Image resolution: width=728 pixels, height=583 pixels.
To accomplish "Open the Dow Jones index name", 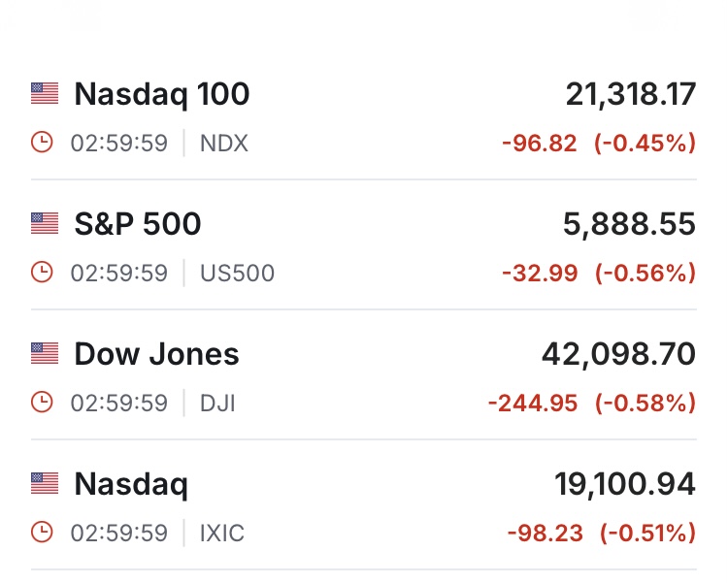I will coord(156,354).
